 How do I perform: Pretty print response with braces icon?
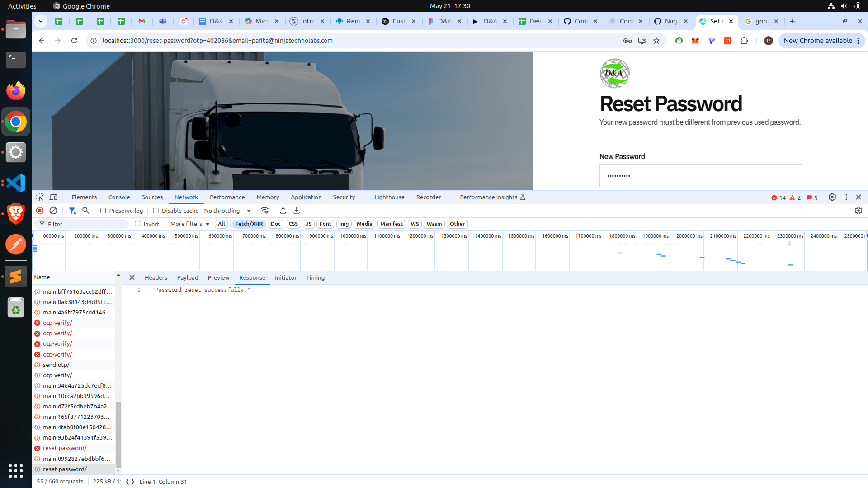tap(130, 482)
